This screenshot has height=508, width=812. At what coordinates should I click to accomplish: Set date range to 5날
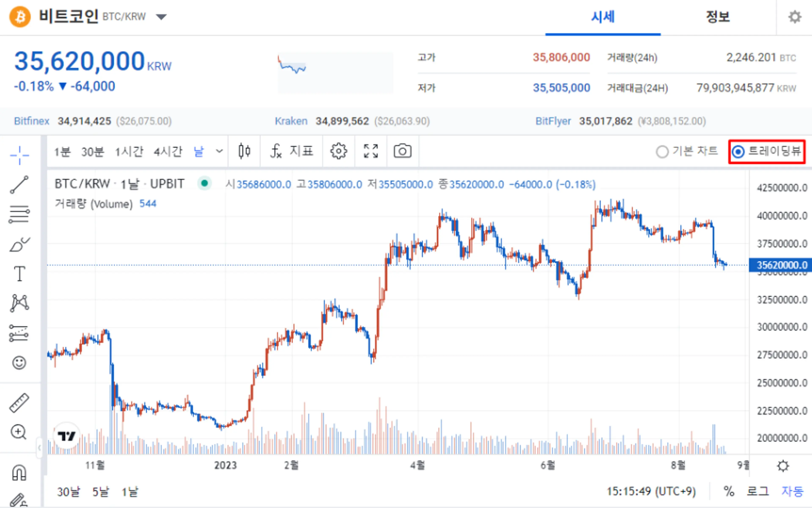[x=101, y=492]
